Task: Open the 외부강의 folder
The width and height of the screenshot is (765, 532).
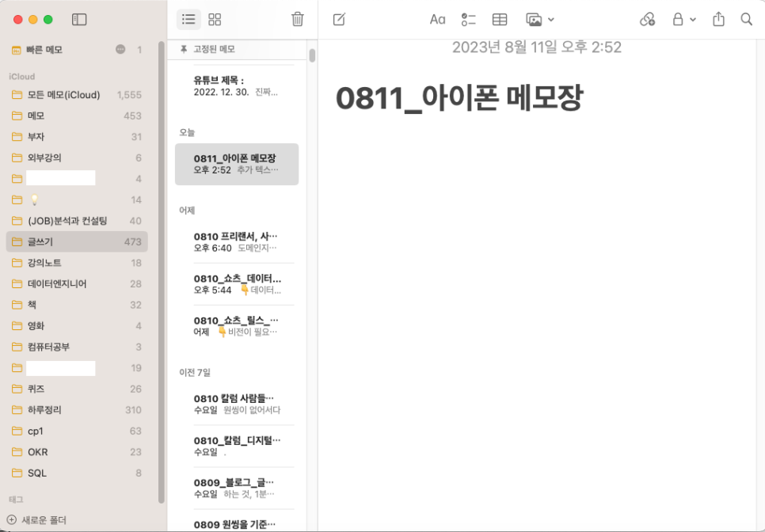Action: 77,158
